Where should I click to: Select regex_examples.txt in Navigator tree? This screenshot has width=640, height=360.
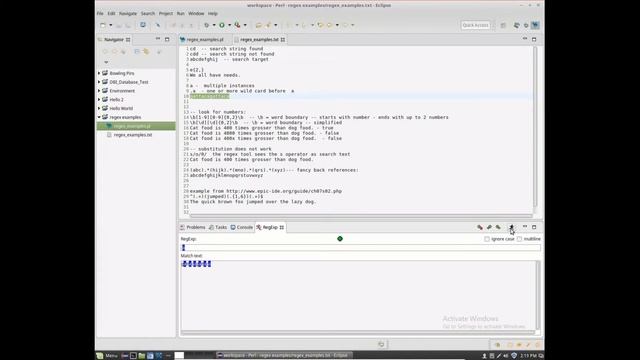coord(133,135)
